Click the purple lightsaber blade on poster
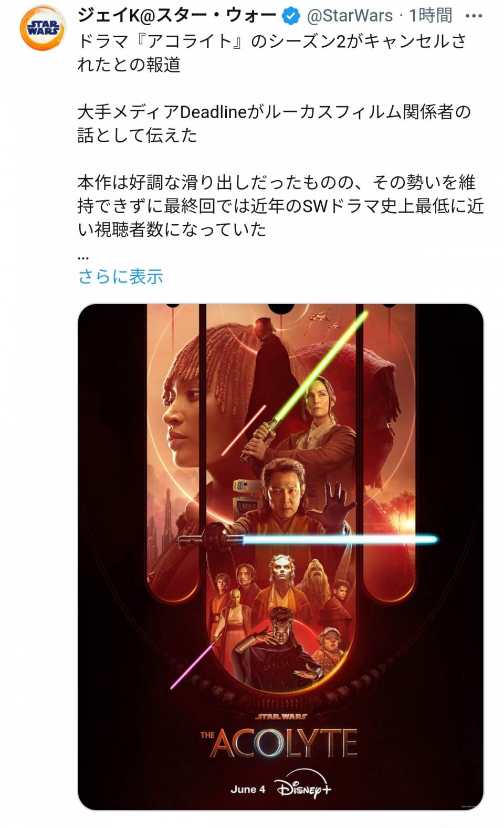Viewport: 504px width, 828px height. tap(192, 665)
